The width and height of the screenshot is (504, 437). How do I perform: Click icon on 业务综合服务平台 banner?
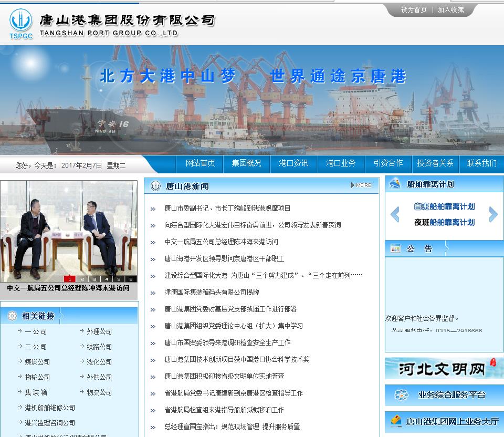pos(402,395)
